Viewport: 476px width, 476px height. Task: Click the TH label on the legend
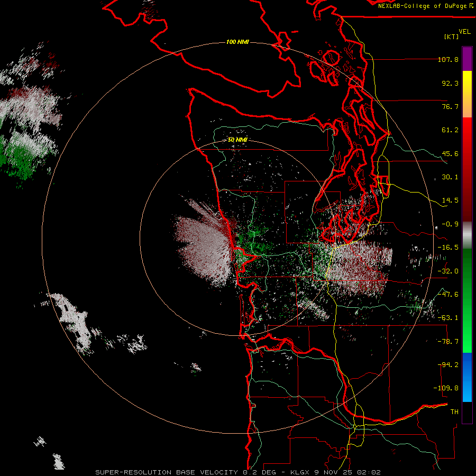(454, 412)
